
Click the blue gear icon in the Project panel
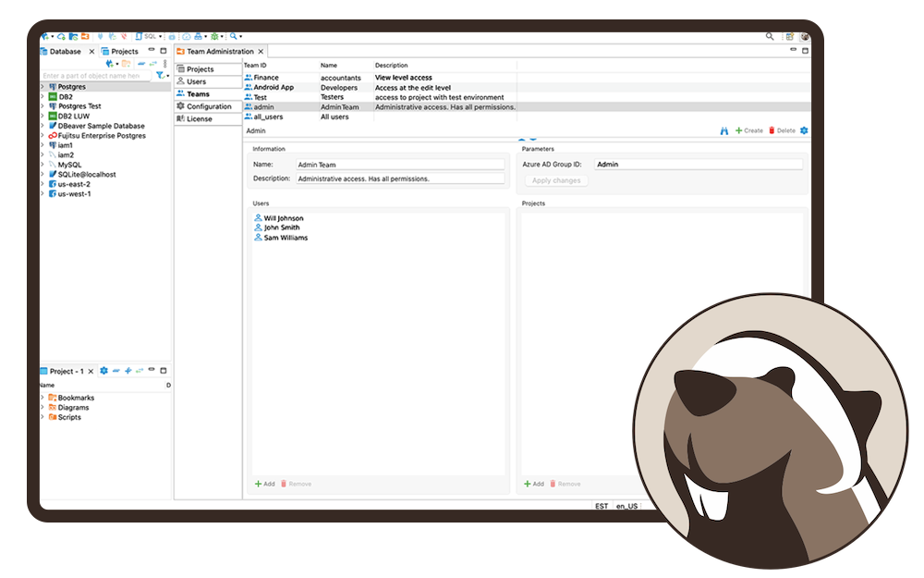tap(103, 371)
